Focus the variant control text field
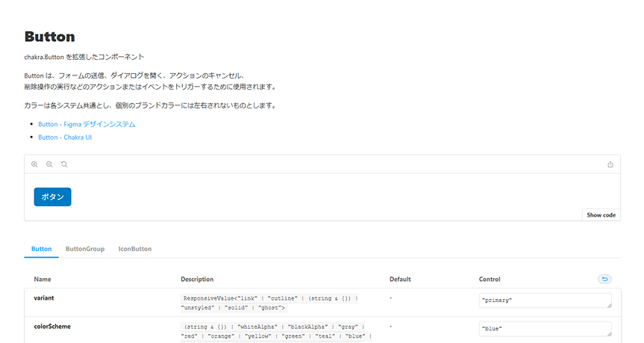Viewport: 644px width, 343px height. pyautogui.click(x=543, y=300)
